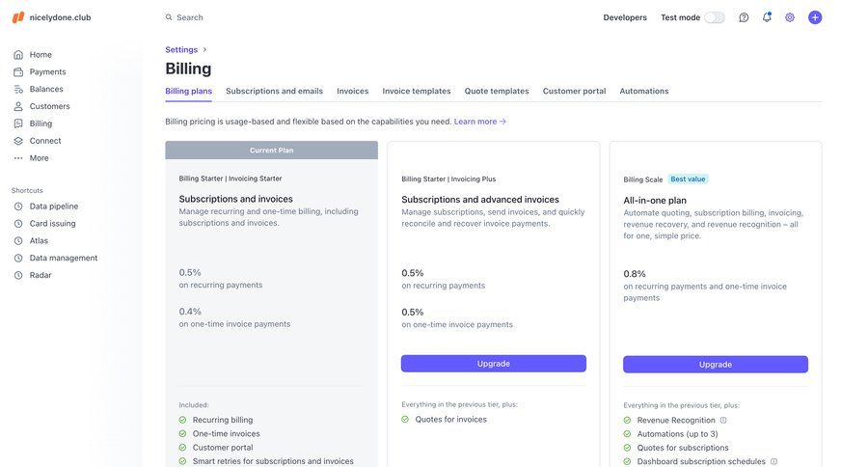This screenshot has width=868, height=467.
Task: Click the Radar shortcut clock icon
Action: click(18, 275)
